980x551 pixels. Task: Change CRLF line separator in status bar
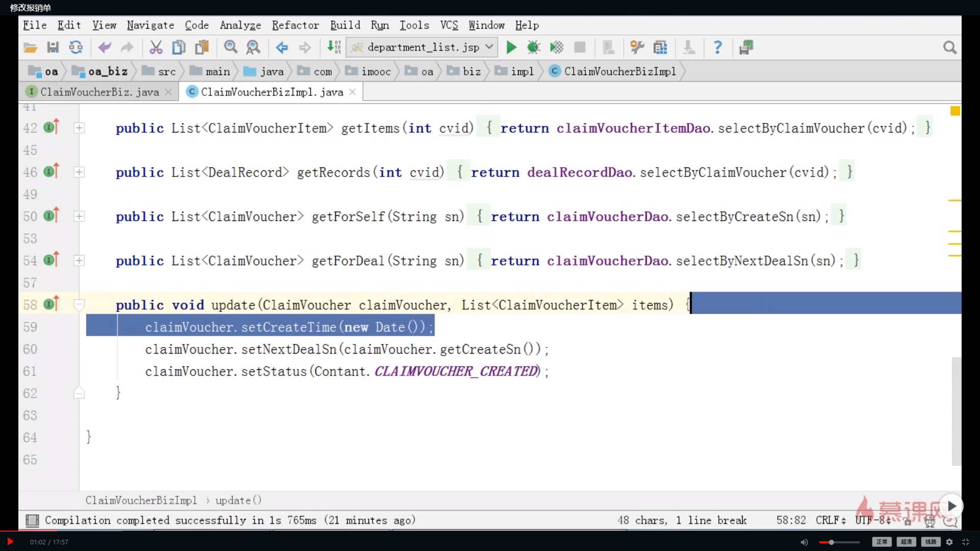(x=830, y=520)
